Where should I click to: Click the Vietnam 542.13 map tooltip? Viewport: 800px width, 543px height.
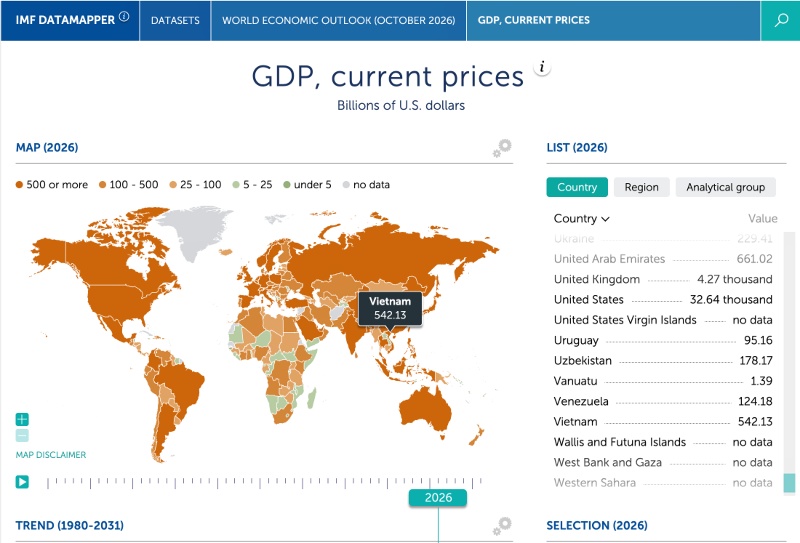pos(390,308)
